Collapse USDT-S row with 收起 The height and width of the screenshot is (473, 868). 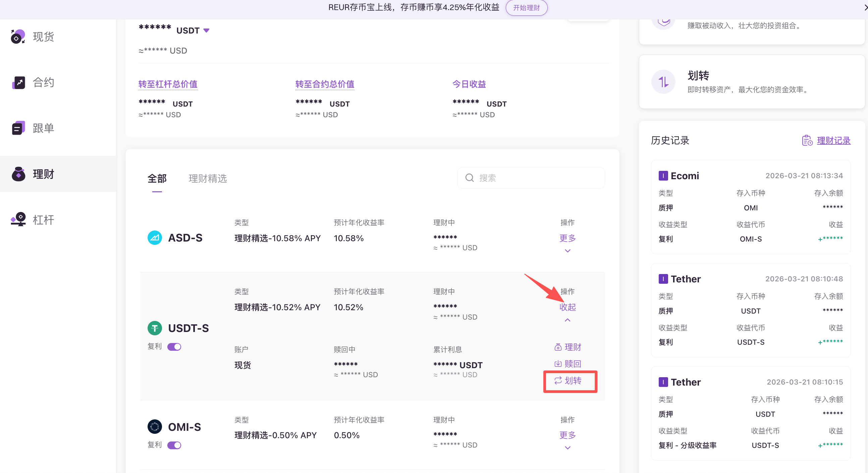tap(567, 307)
